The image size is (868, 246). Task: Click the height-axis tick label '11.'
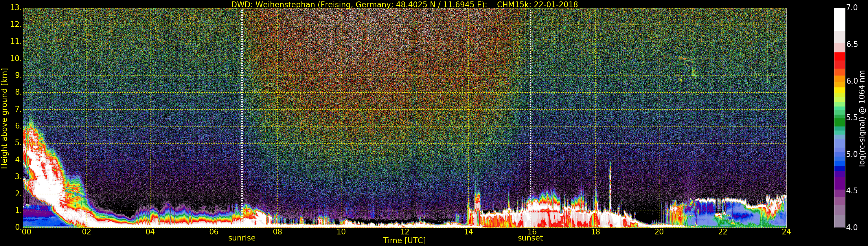[x=16, y=41]
